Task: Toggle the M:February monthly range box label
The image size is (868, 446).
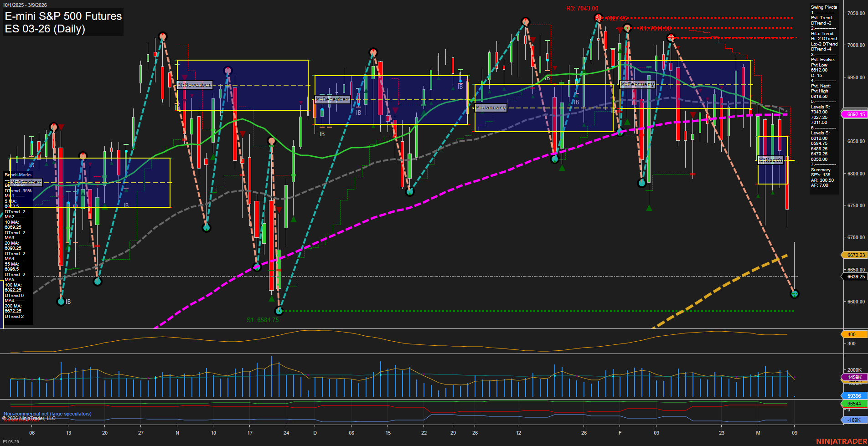Action: [x=638, y=84]
